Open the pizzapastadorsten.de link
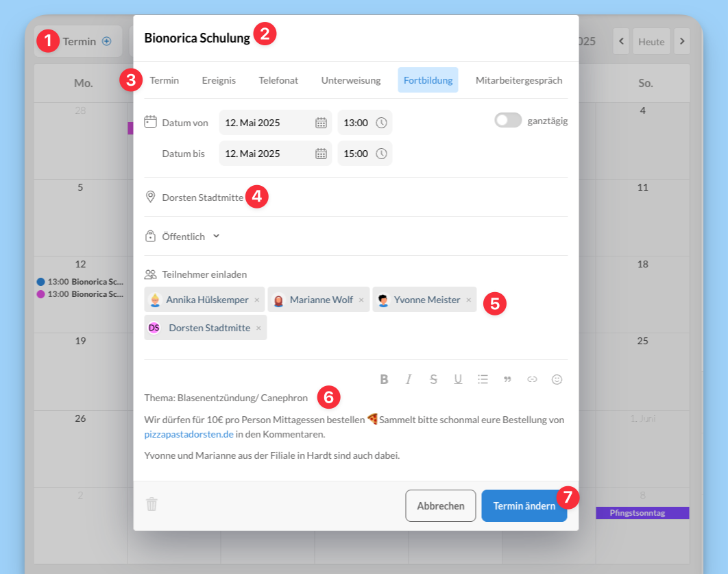The width and height of the screenshot is (728, 574). (x=188, y=434)
